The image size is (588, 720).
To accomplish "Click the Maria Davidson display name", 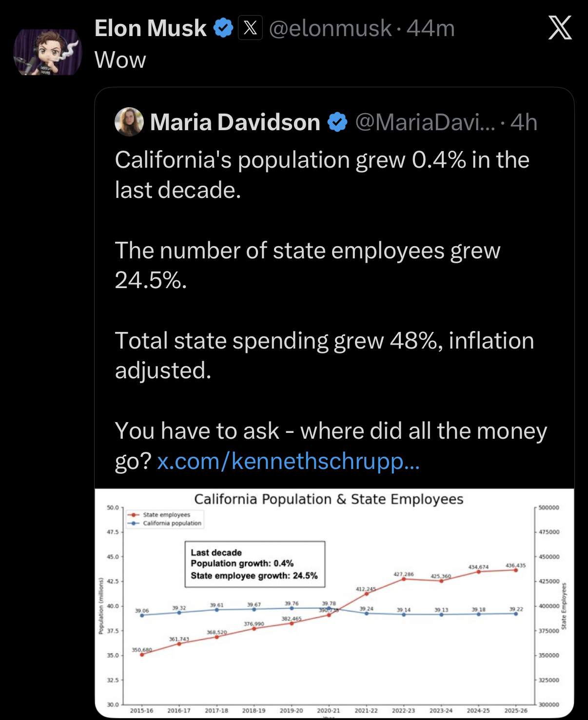I will pyautogui.click(x=235, y=122).
